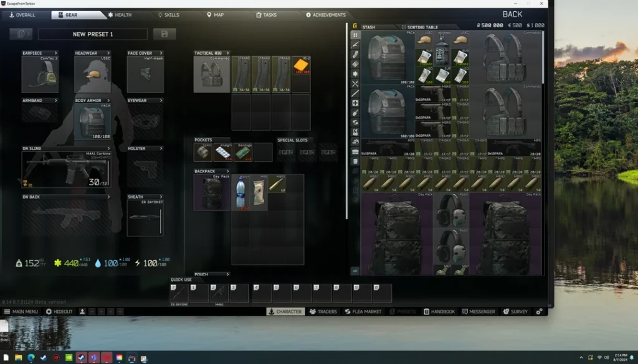Screen dimensions: 638x364
Task: Expand the Armband slot arrow
Action: 55,100
